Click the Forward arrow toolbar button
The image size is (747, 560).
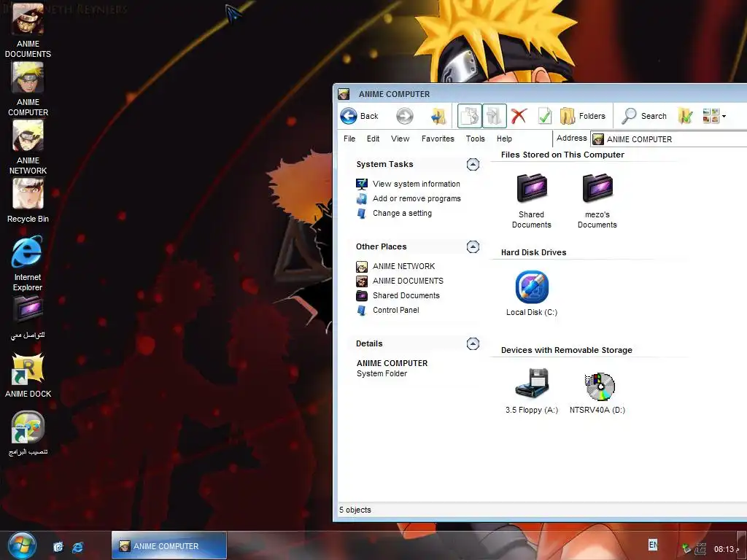tap(404, 116)
